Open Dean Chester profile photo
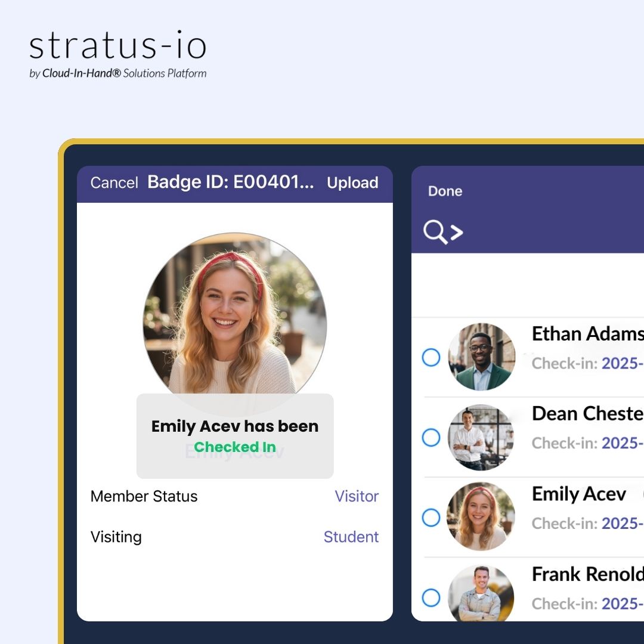644x644 pixels. click(x=481, y=437)
